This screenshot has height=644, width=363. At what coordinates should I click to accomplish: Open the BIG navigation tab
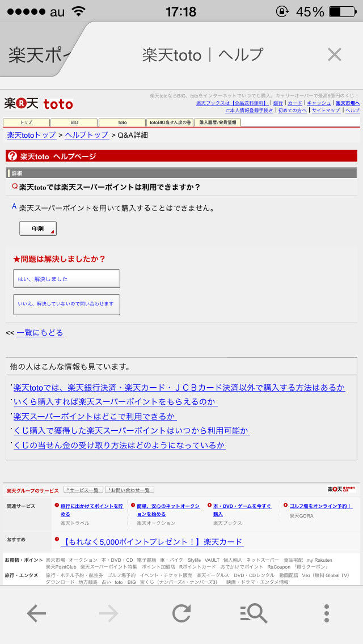(74, 122)
